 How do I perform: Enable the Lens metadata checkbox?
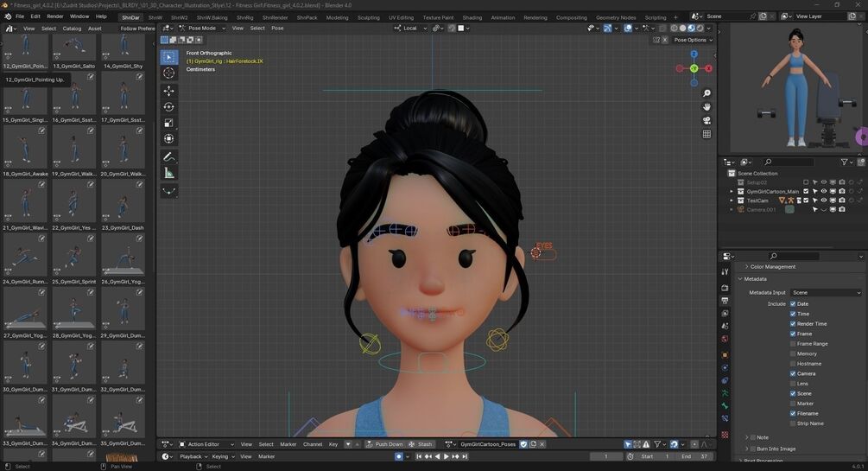(793, 384)
